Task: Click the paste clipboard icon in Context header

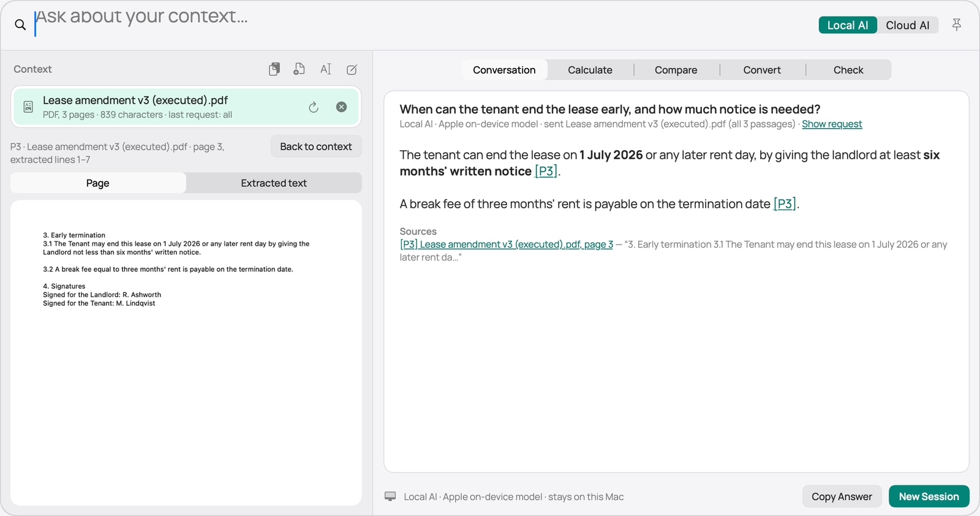Action: [x=274, y=69]
